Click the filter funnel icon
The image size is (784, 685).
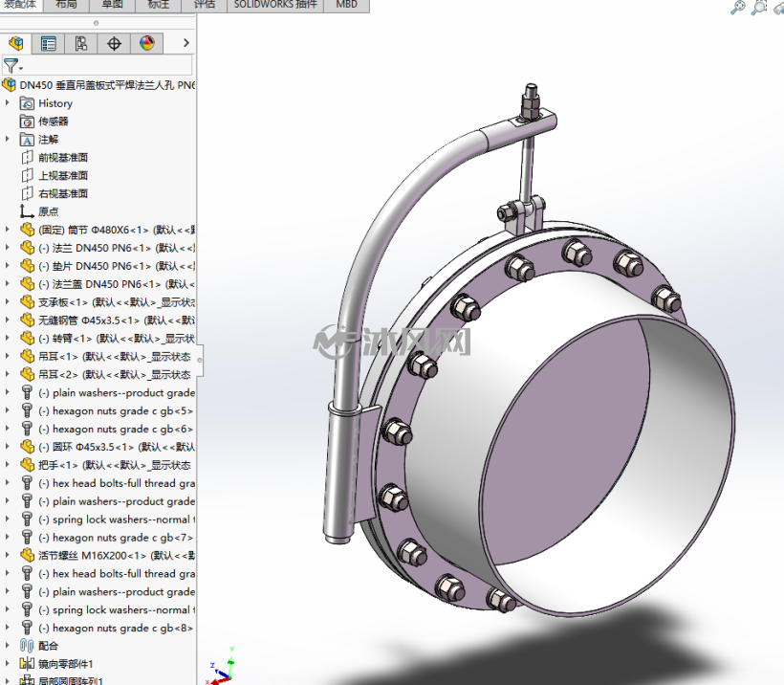click(x=11, y=65)
